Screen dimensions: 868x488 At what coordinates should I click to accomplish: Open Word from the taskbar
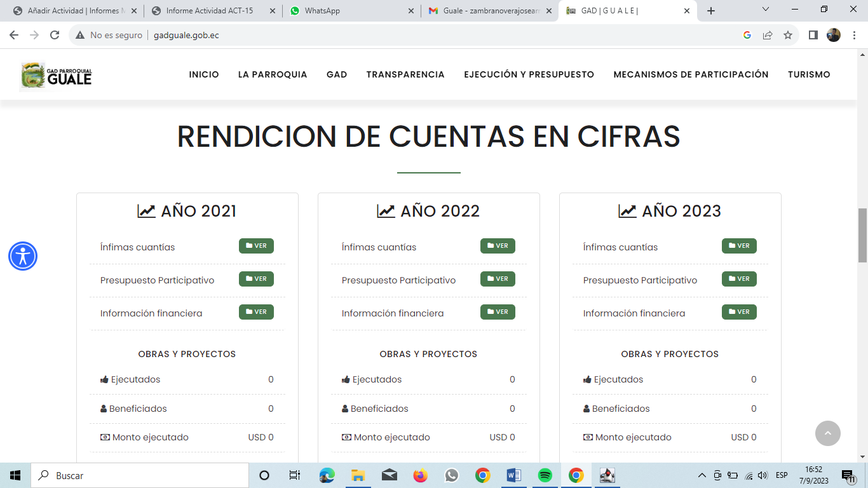[x=513, y=475]
